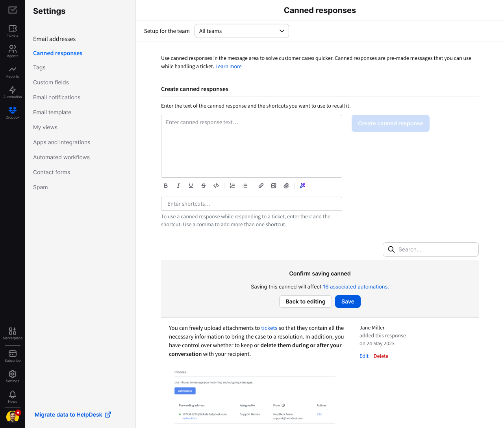Open Contact forms settings
Viewport: 504px width, 428px height.
coord(52,172)
